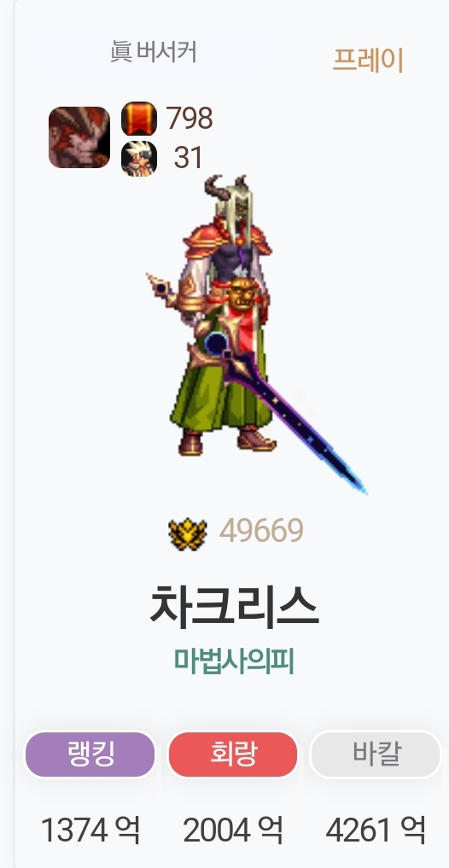
Task: Click the 4261 억 damage value
Action: (376, 830)
